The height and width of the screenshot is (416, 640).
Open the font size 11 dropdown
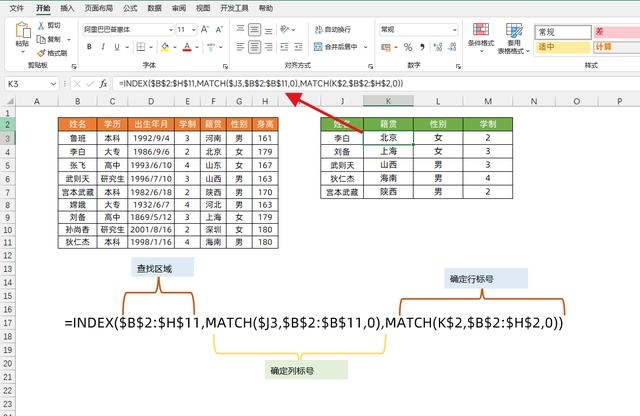193,29
